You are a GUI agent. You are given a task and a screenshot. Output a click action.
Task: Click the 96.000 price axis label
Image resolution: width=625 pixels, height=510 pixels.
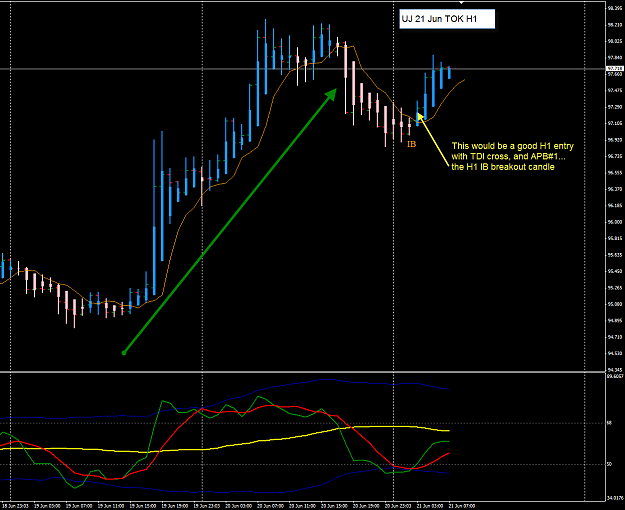(x=614, y=222)
